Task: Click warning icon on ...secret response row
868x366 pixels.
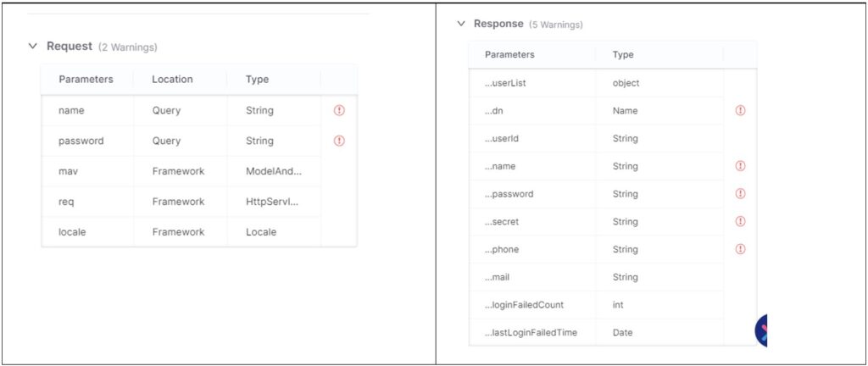Action: pyautogui.click(x=740, y=221)
